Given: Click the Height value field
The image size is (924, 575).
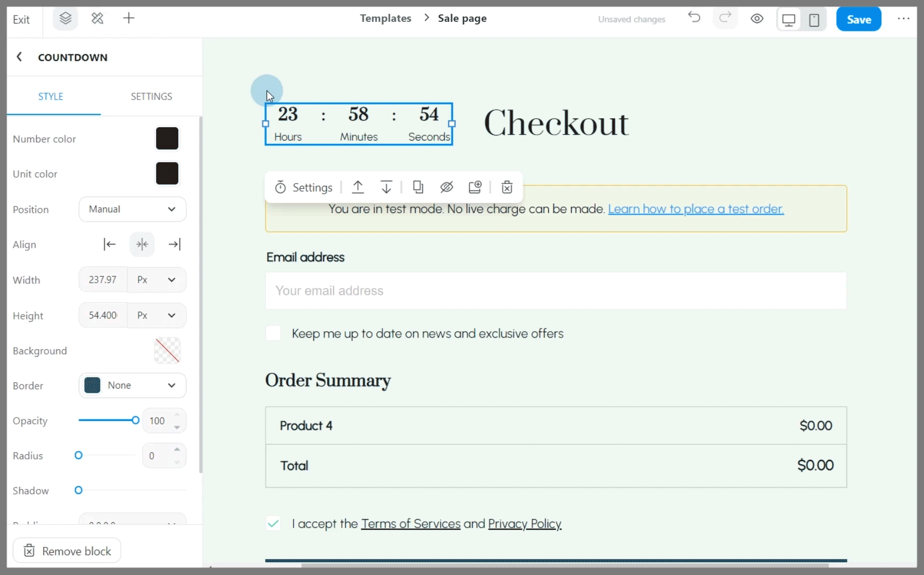Looking at the screenshot, I should [103, 315].
